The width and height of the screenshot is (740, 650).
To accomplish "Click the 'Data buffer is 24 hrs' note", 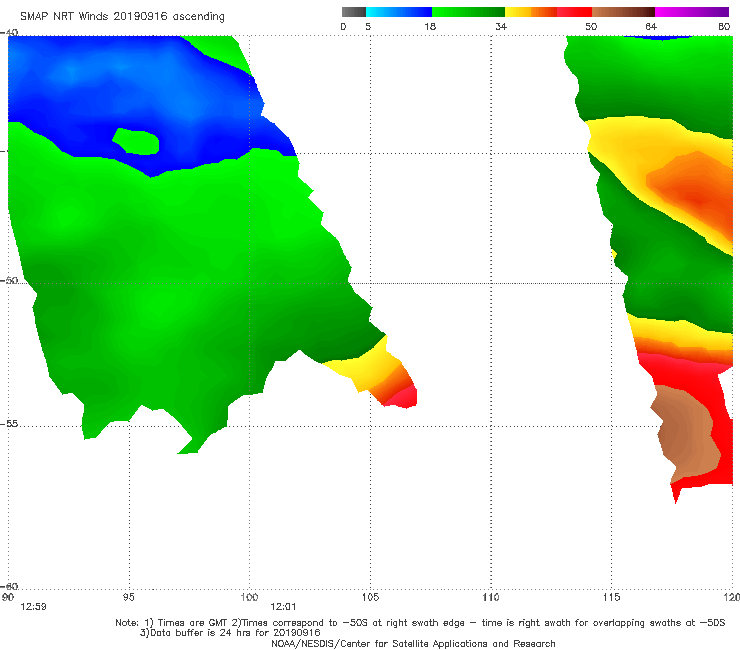I will click(230, 633).
